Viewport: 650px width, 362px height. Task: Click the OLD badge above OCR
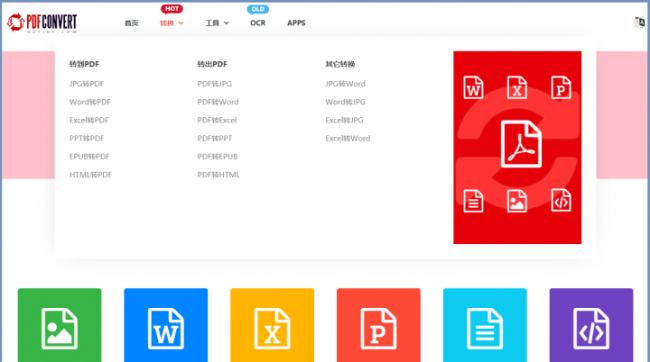(x=258, y=9)
